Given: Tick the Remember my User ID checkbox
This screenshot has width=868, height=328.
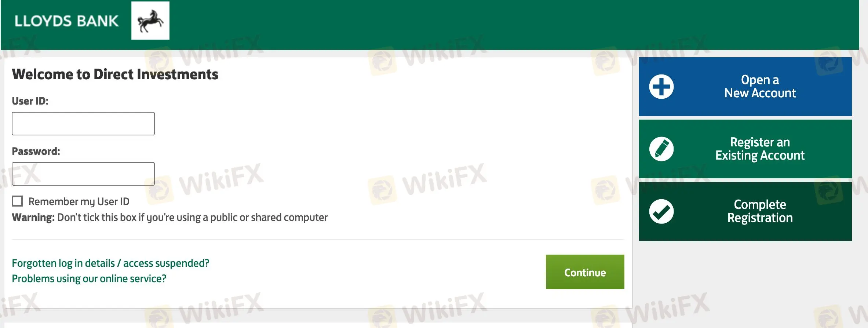Looking at the screenshot, I should point(17,201).
